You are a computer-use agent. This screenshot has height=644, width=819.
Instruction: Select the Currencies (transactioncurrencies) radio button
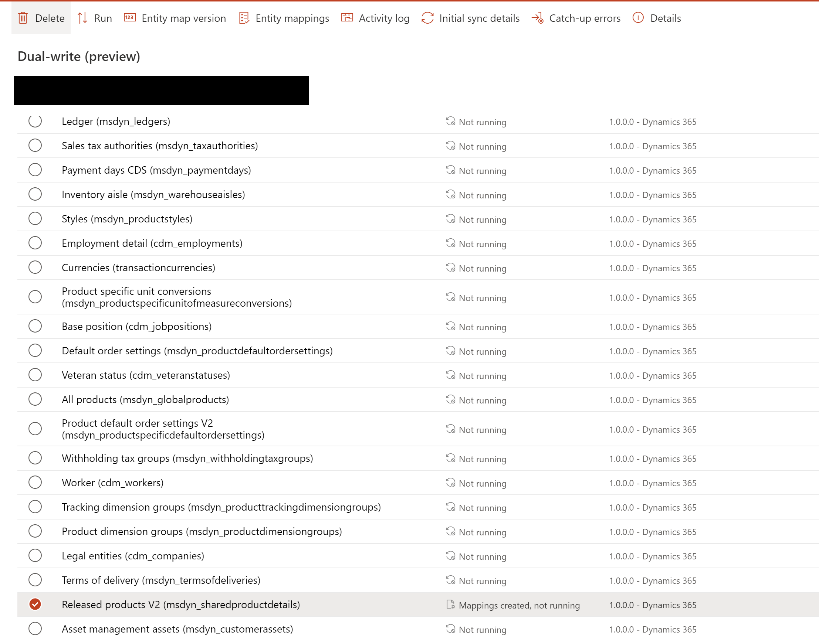(x=35, y=268)
